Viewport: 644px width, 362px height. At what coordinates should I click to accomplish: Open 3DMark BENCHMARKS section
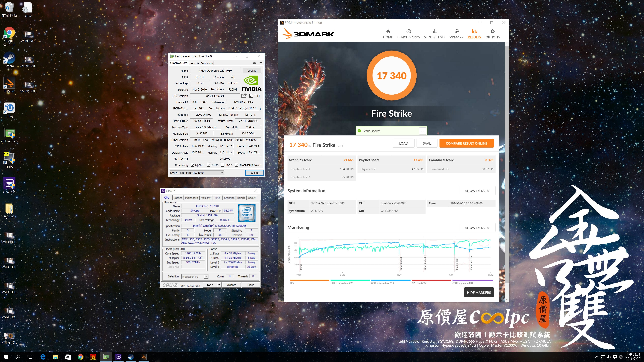click(408, 34)
